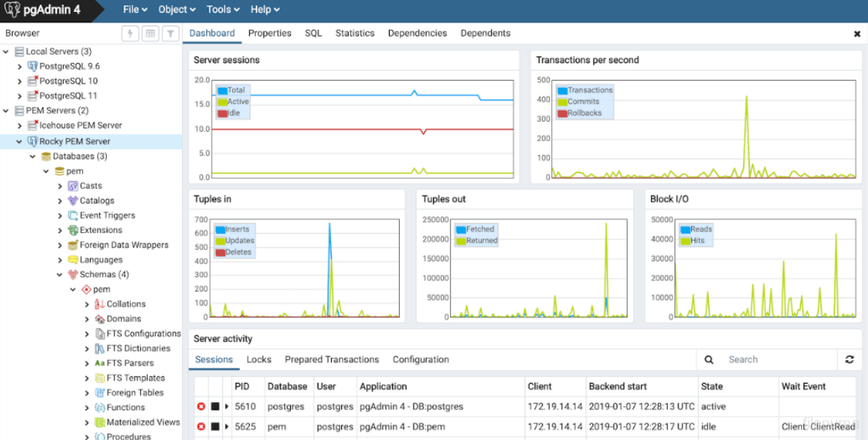The width and height of the screenshot is (868, 440).
Task: Click the blue Inserts legend swatch
Action: [221, 229]
